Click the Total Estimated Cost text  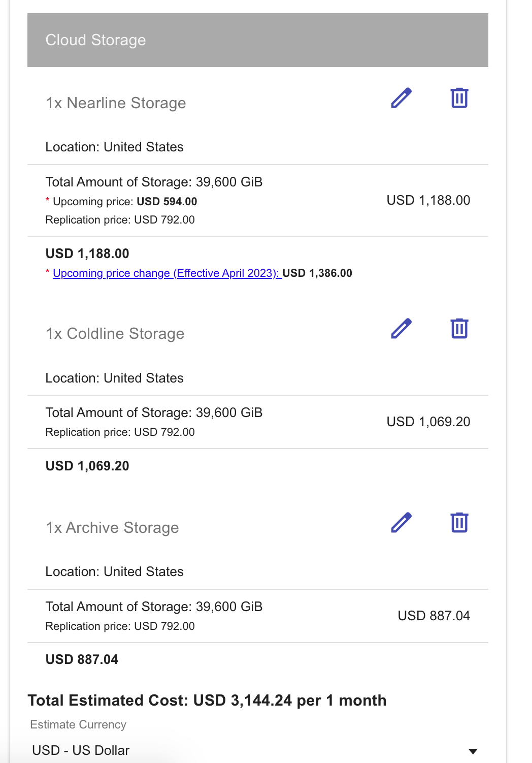click(x=207, y=701)
